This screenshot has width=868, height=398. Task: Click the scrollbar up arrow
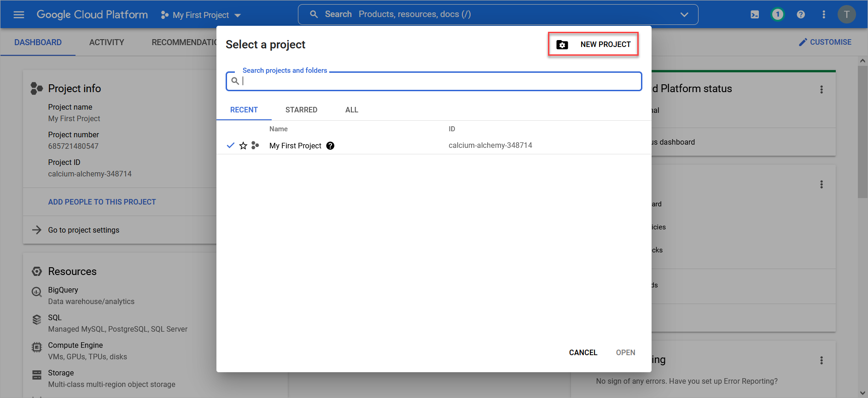[x=863, y=61]
